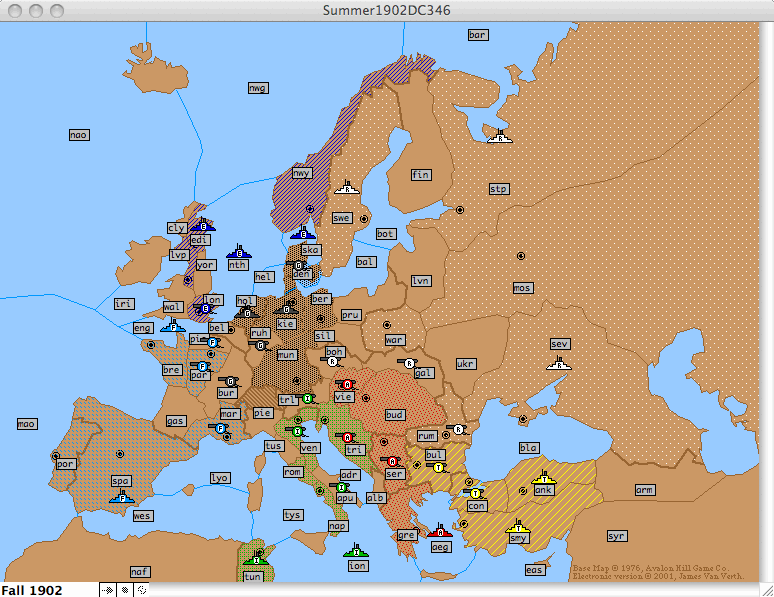Click the Summer1902DC346 window title

click(387, 10)
